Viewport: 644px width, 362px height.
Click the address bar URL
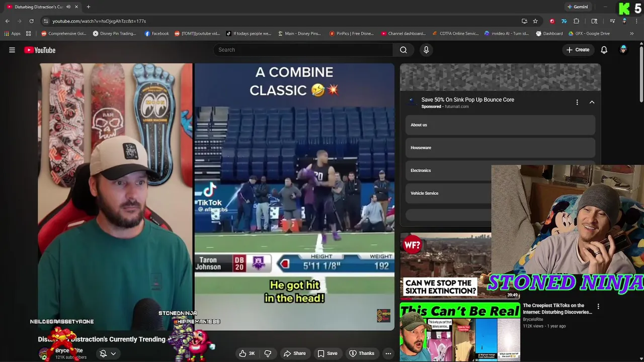[99, 21]
